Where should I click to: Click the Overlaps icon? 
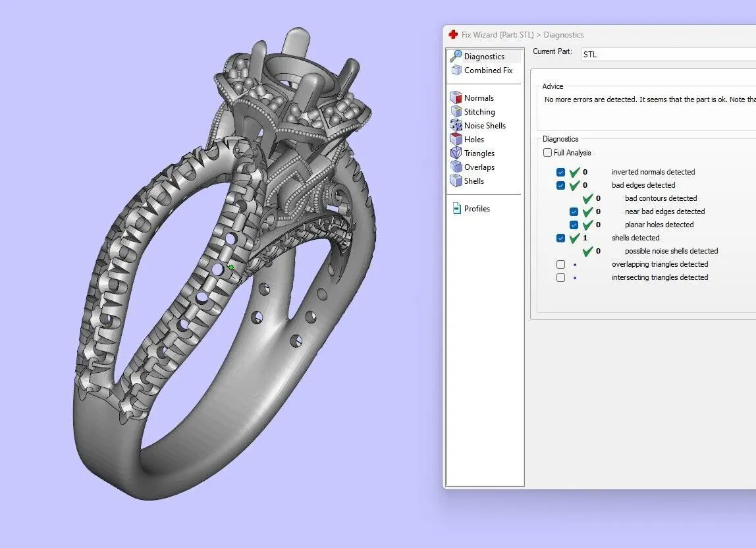[x=456, y=167]
